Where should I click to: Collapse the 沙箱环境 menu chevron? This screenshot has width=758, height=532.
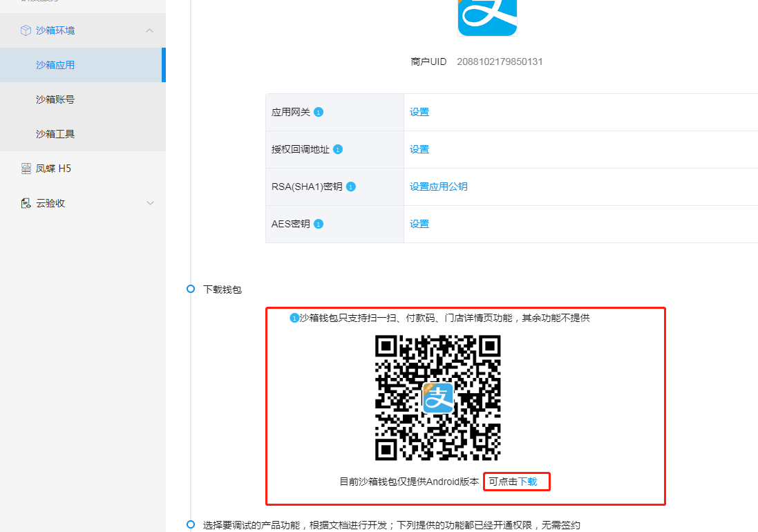[149, 30]
